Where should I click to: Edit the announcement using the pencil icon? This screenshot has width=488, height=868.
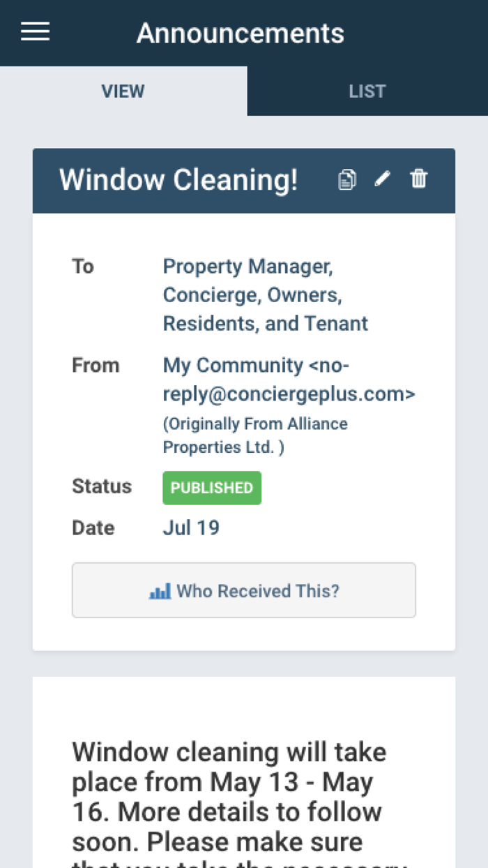pos(382,179)
